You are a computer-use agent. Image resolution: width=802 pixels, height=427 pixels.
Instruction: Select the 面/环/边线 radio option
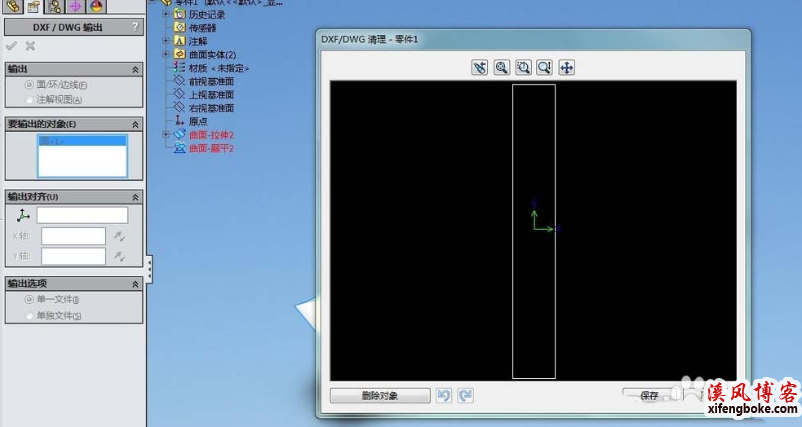point(29,85)
